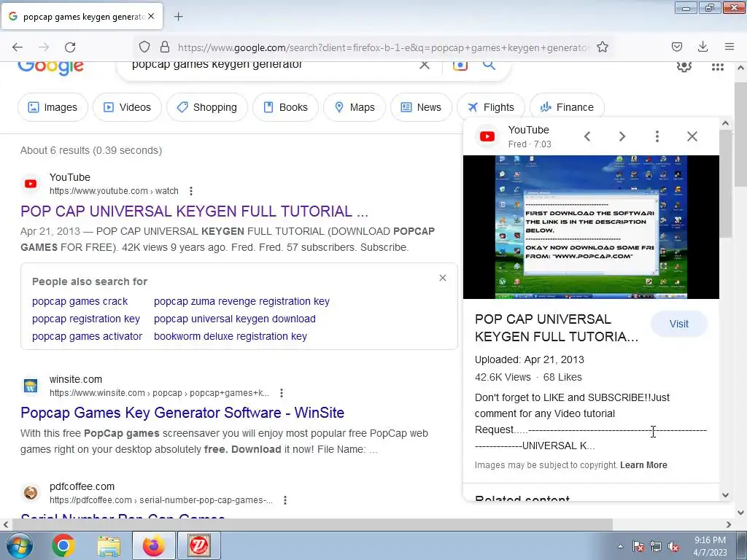Clear the search box with the X
The width and height of the screenshot is (747, 560).
(x=424, y=65)
